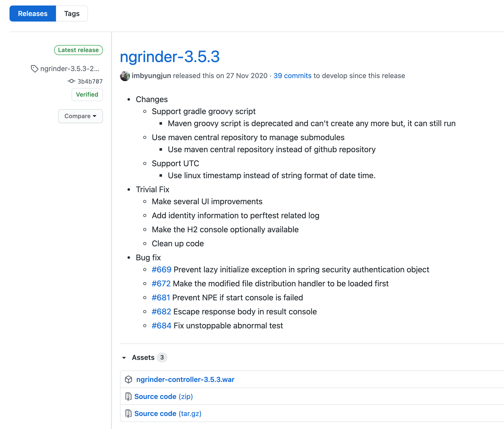The image size is (504, 429).
Task: Open issue #684 link
Action: pyautogui.click(x=161, y=326)
